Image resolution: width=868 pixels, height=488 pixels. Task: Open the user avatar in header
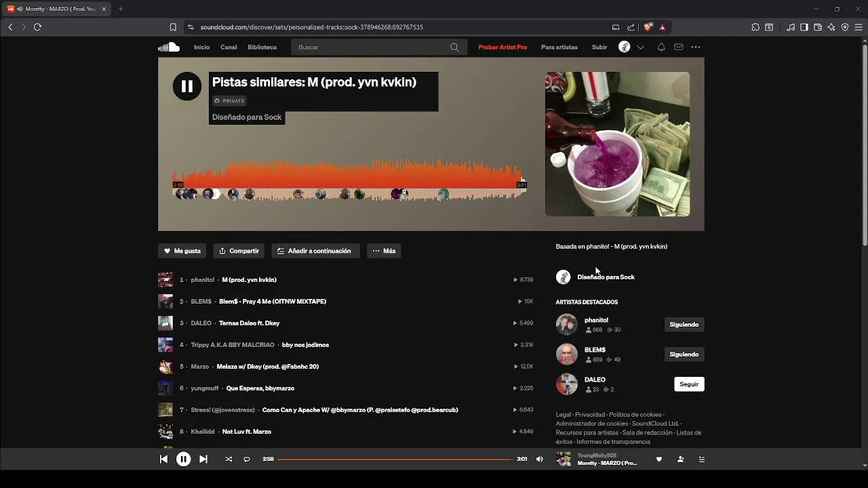click(x=625, y=47)
